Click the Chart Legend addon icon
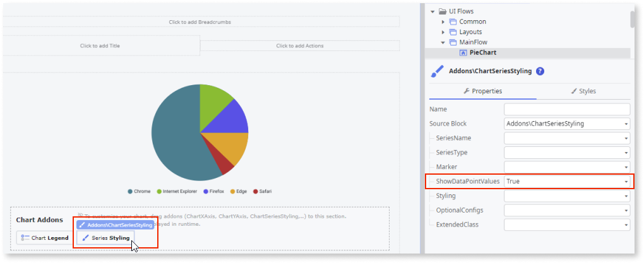Screen dimensions: 644x263 pyautogui.click(x=25, y=238)
